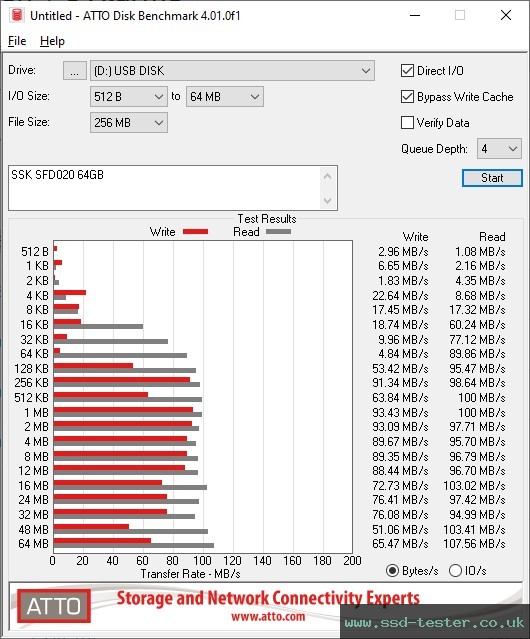This screenshot has width=530, height=639.
Task: Click the 48 MB write value 51.06 MB/s
Action: [x=400, y=529]
